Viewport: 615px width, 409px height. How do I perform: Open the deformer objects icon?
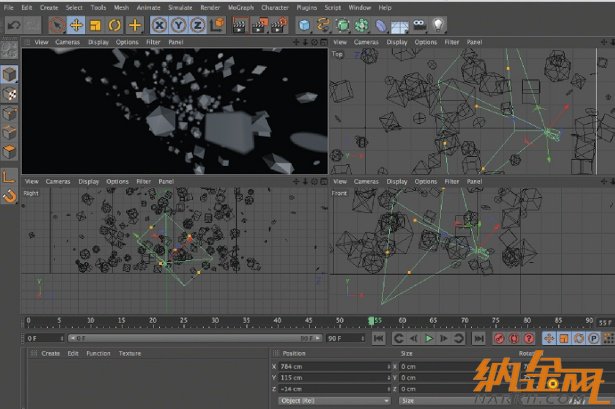pyautogui.click(x=380, y=25)
